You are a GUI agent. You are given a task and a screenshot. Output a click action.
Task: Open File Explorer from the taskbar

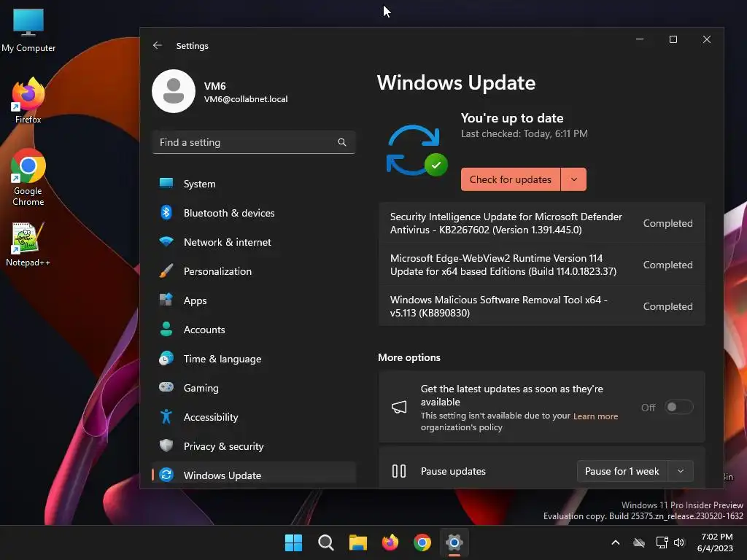point(357,542)
